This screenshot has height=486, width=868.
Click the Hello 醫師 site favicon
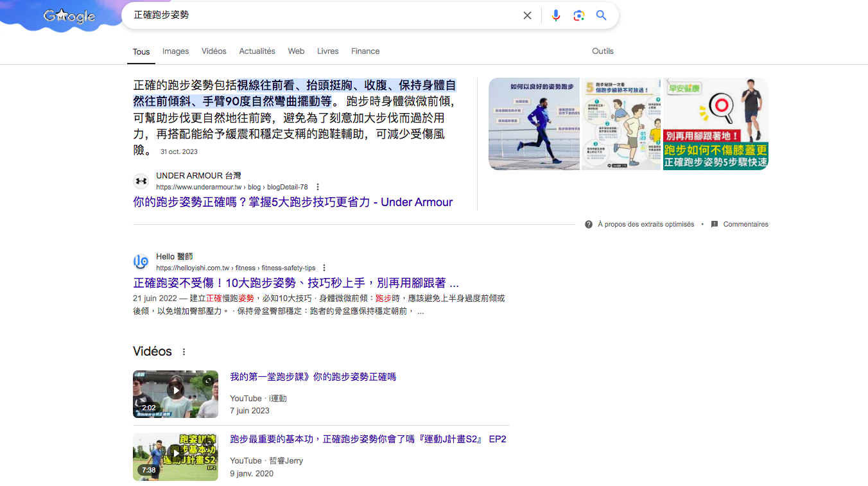point(141,261)
